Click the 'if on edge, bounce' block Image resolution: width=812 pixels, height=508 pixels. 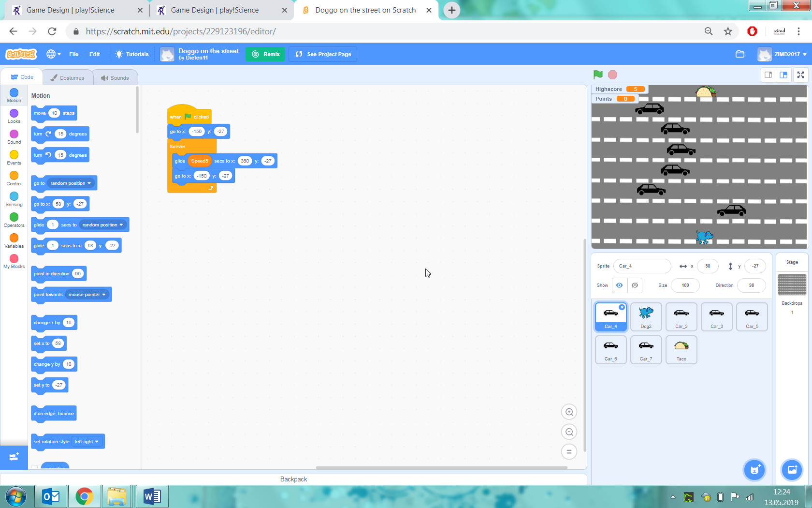54,414
